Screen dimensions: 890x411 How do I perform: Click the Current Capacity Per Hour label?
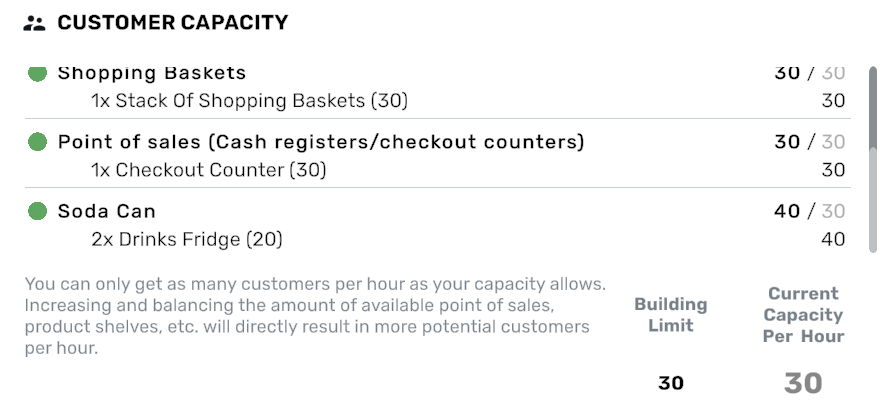(804, 314)
